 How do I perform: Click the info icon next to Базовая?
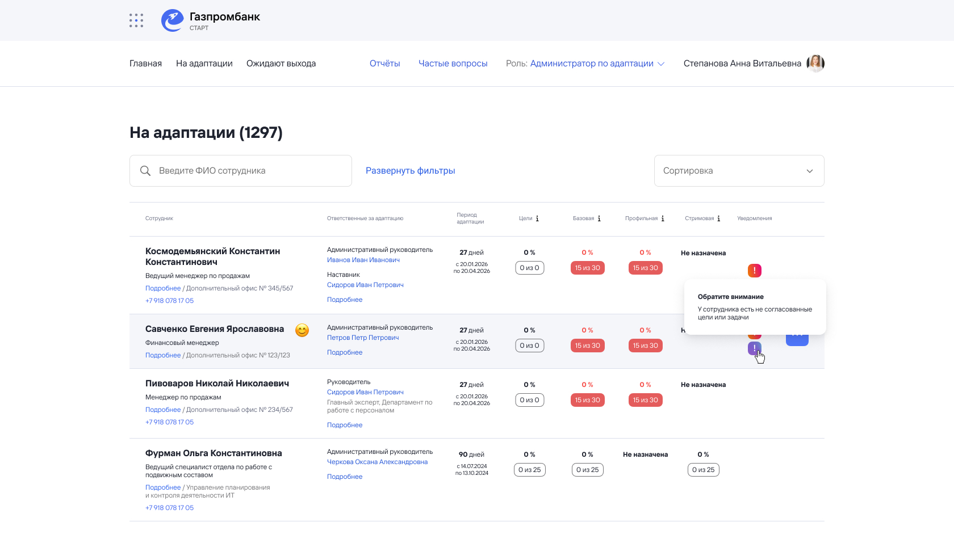(599, 218)
